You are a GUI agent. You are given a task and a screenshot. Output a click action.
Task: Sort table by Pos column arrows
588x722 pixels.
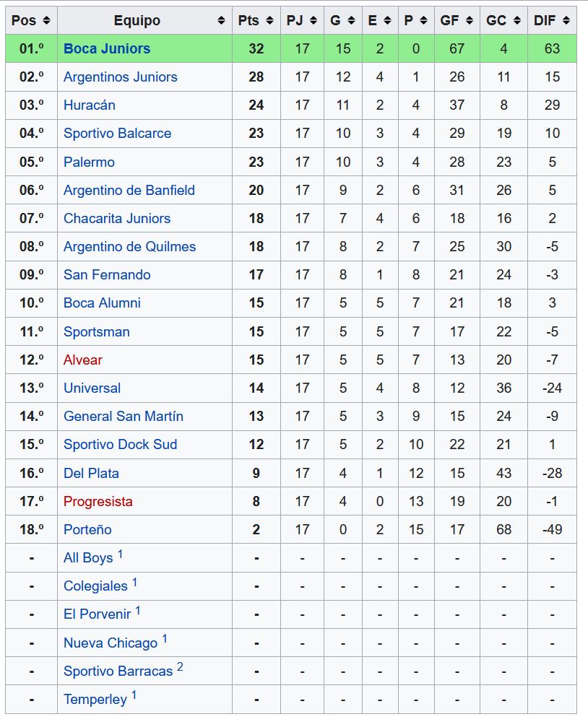pyautogui.click(x=46, y=20)
